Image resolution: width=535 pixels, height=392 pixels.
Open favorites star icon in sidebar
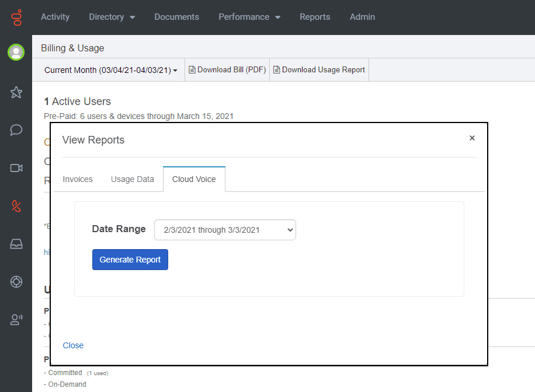[16, 92]
